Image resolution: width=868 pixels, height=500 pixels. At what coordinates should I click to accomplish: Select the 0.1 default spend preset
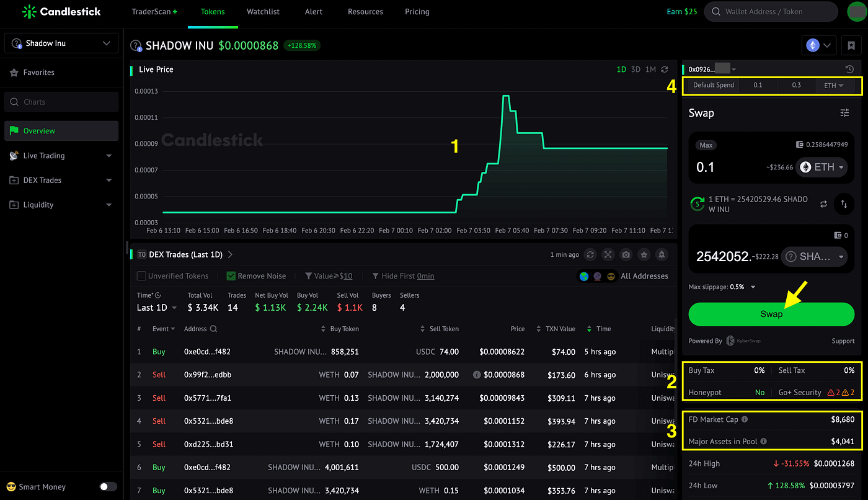tap(758, 86)
